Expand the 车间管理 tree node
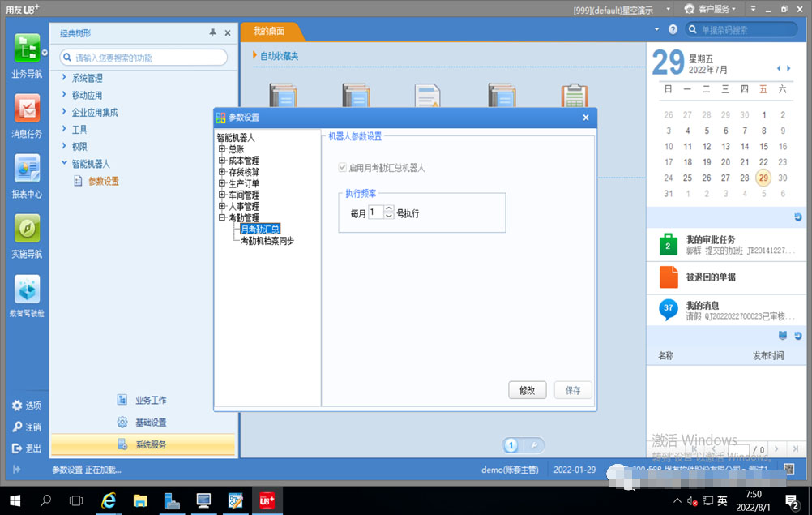This screenshot has width=812, height=515. [222, 195]
